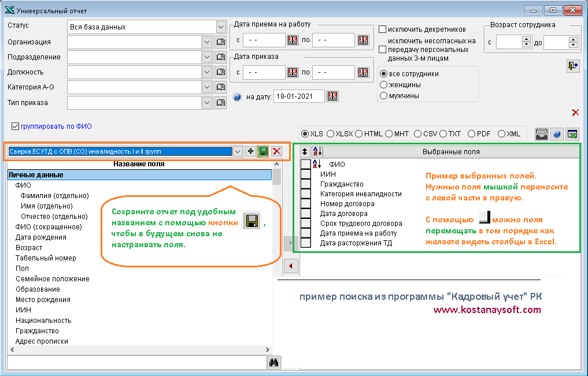Viewport: 588px width, 376px height.
Task: Select CSV output format
Action: [x=418, y=133]
